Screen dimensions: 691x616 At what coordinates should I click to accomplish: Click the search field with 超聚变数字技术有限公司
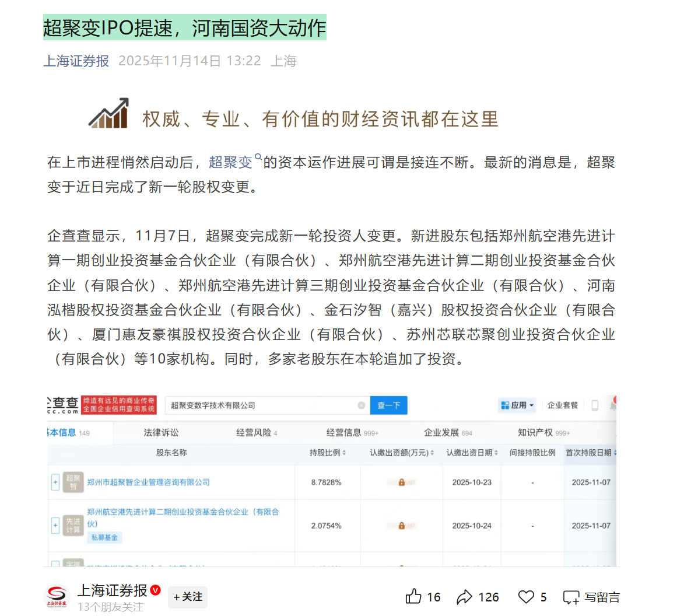pos(268,405)
